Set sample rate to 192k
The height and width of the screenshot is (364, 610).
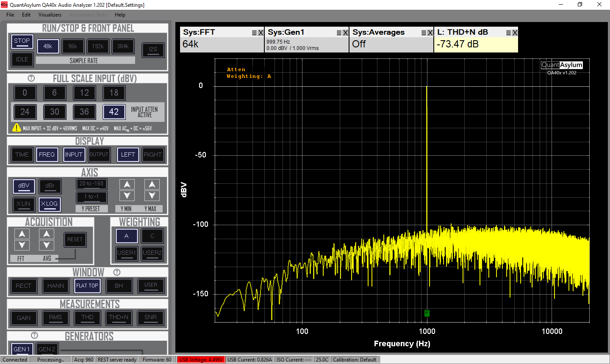[x=98, y=47]
